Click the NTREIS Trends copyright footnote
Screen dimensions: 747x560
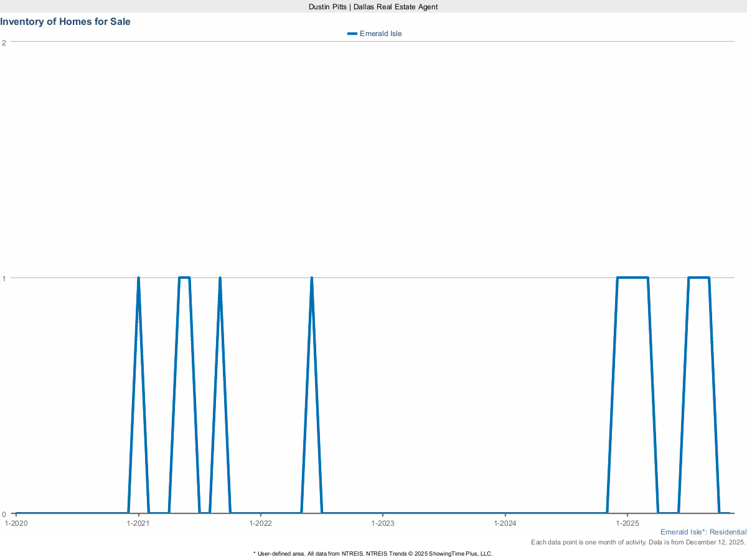[x=373, y=553]
